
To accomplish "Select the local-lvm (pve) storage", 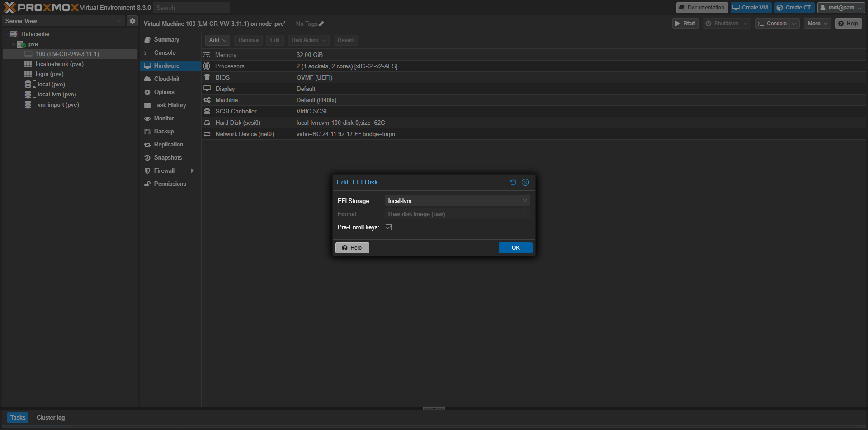I will [57, 95].
